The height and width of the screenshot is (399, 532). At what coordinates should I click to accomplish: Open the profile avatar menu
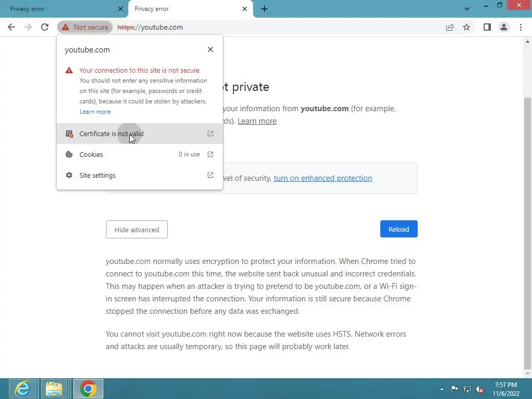pyautogui.click(x=504, y=27)
